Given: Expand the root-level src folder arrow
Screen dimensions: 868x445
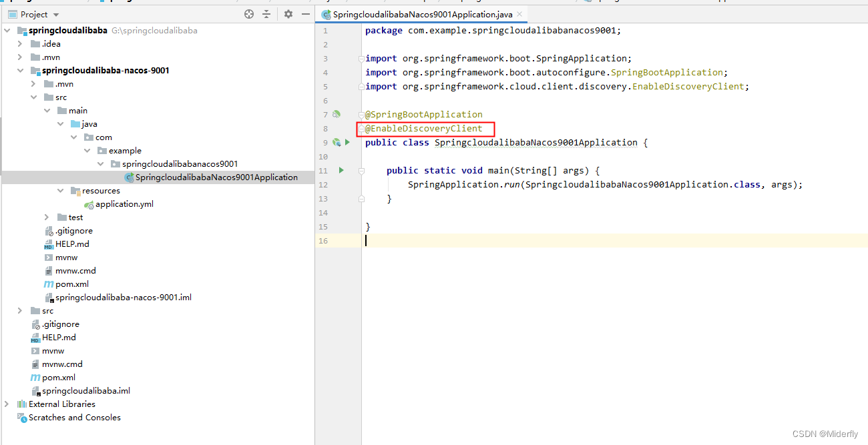Looking at the screenshot, I should [21, 311].
